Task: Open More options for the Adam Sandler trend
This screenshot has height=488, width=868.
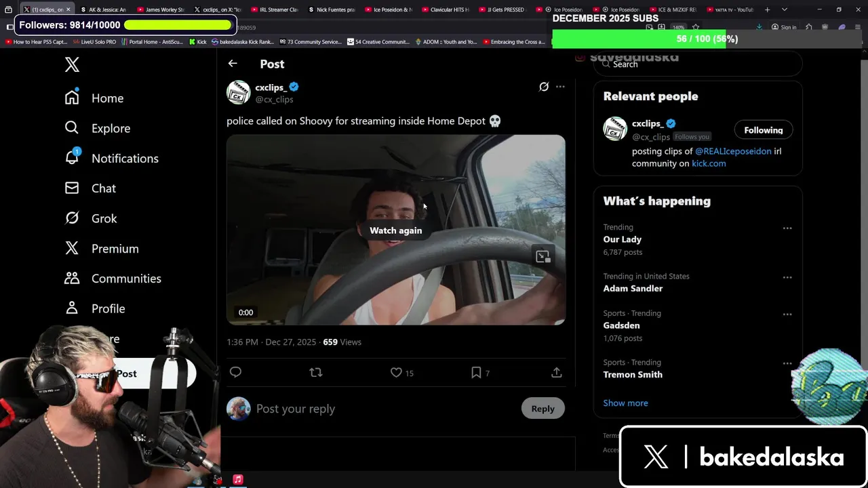Action: pyautogui.click(x=787, y=277)
